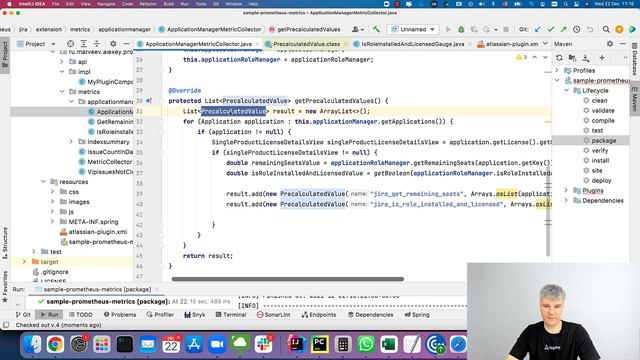Click Collapse All icon in Project panel
640x360 pixels.
point(97,44)
